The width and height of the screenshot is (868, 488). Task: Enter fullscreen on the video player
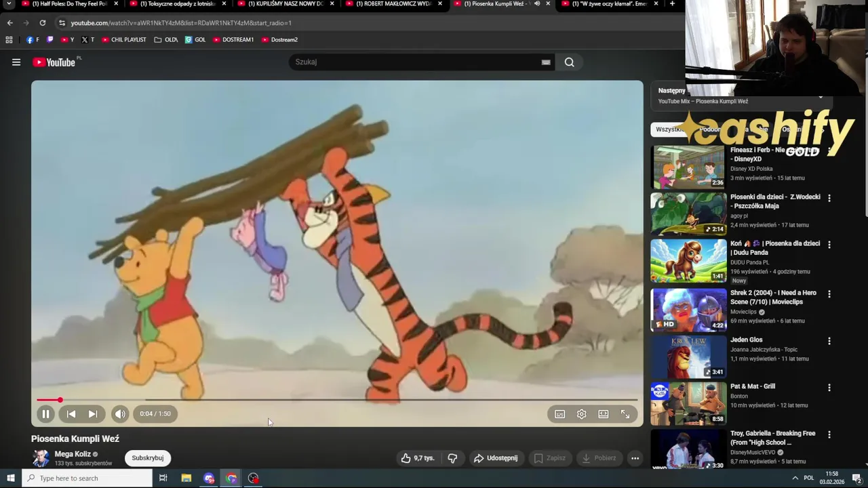coord(625,414)
